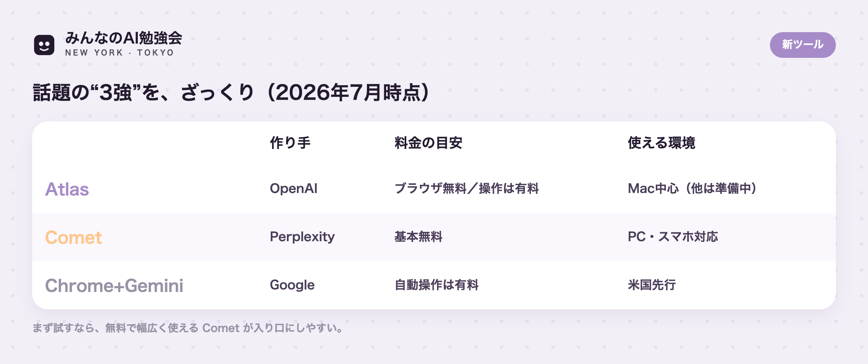868x364 pixels.
Task: Select the Comet row name
Action: 74,237
